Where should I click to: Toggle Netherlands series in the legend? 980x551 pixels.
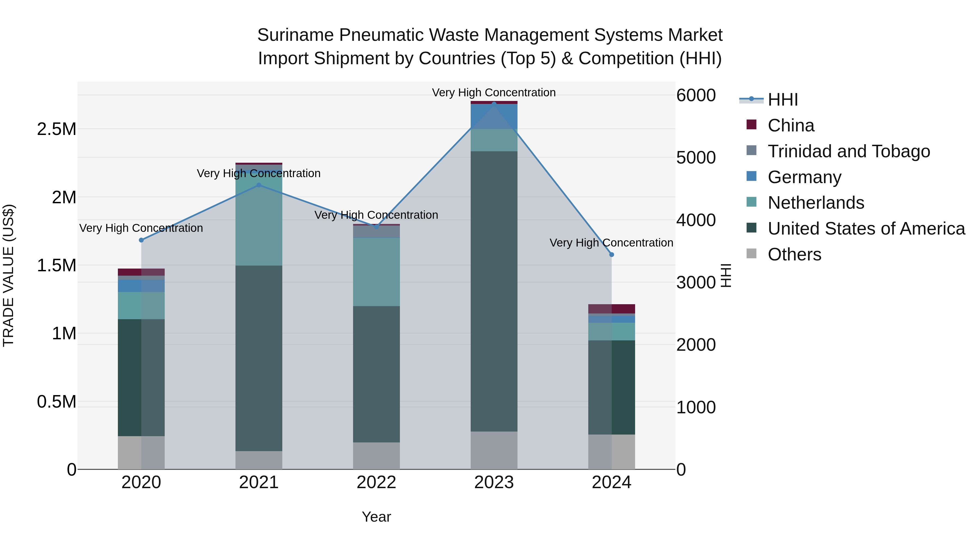point(806,203)
